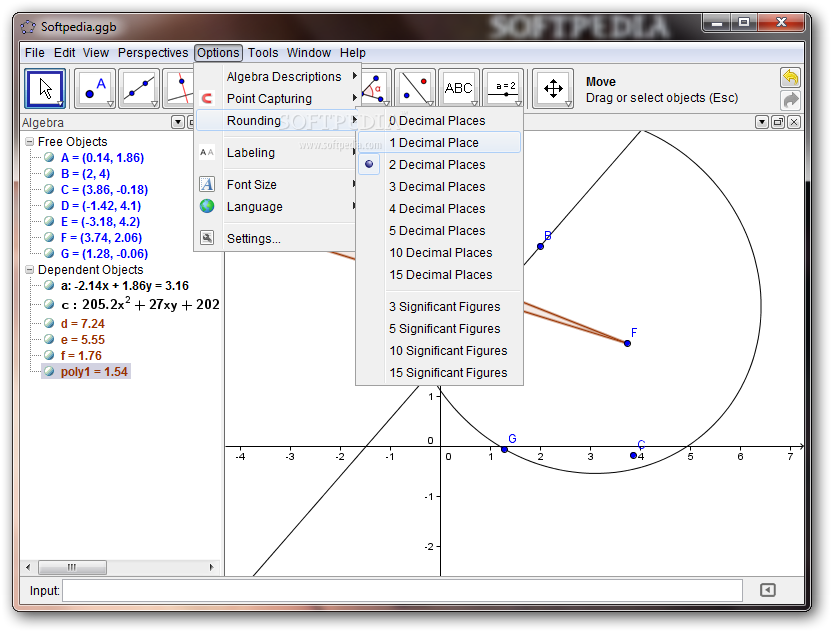Toggle visibility of point F
The image size is (832, 632).
point(49,237)
